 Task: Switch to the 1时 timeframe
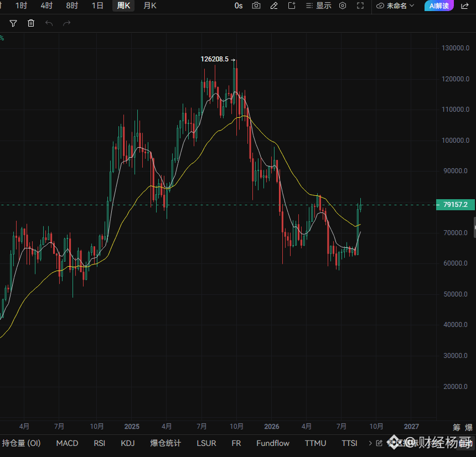(x=21, y=6)
